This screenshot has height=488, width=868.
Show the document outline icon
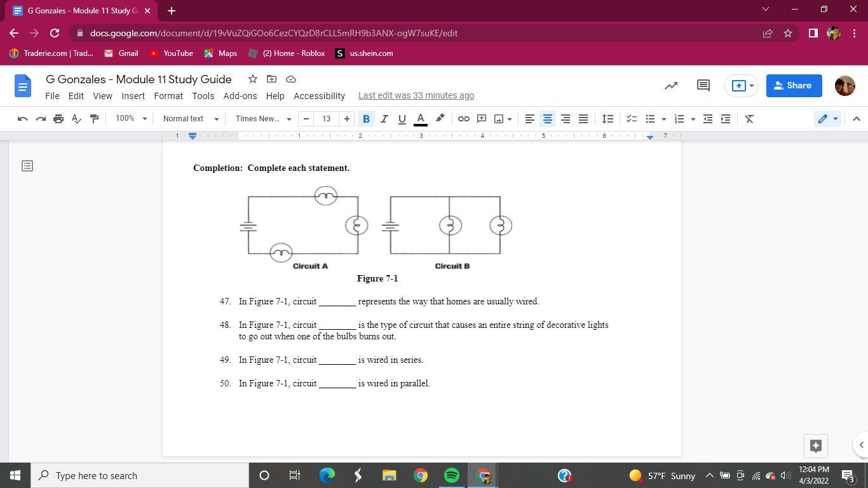(x=27, y=166)
